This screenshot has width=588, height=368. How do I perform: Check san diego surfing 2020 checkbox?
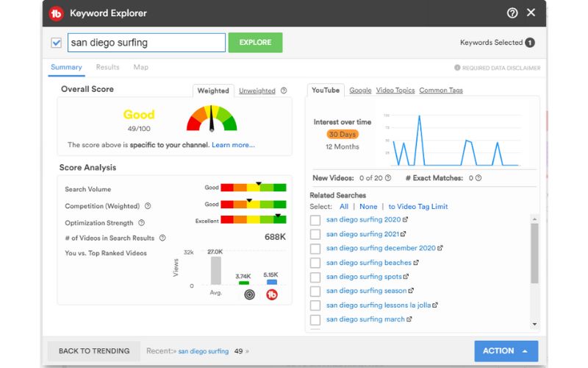coord(315,220)
